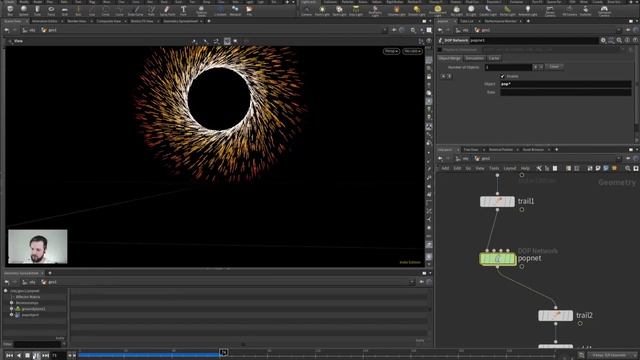Open the Persp camera dropdown in viewport
The image size is (640, 360).
[x=391, y=51]
